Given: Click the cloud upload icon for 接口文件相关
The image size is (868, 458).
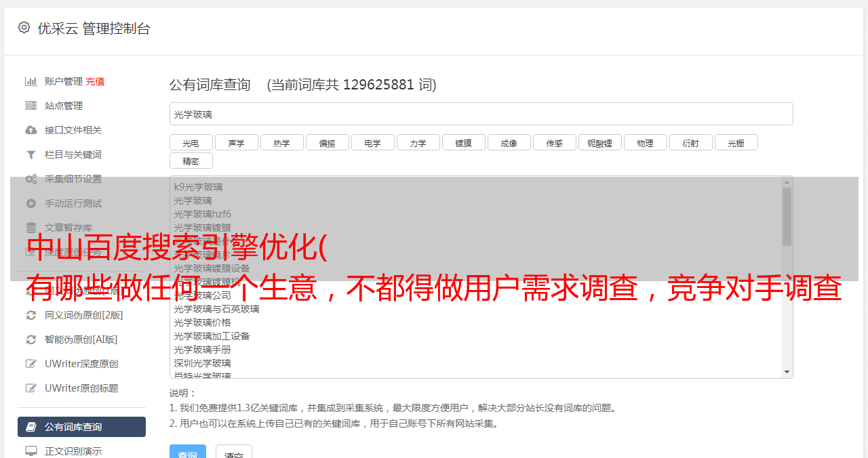Looking at the screenshot, I should click(x=31, y=130).
